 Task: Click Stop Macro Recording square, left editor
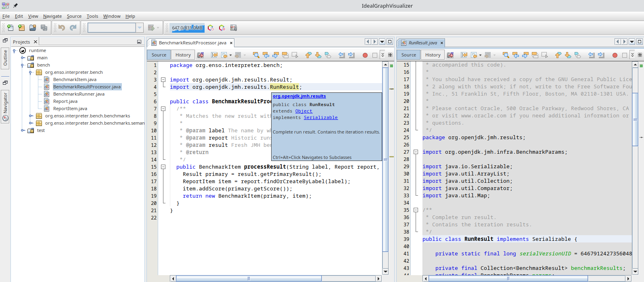click(375, 55)
